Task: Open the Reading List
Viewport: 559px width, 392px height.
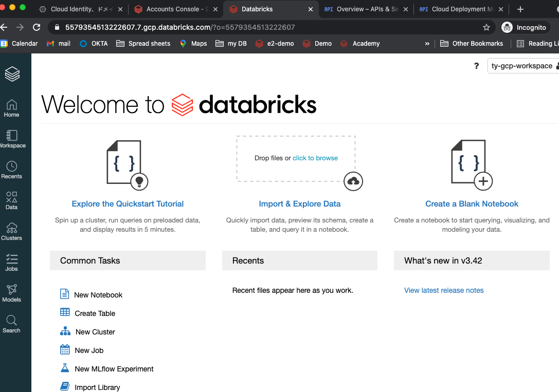Action: click(537, 44)
